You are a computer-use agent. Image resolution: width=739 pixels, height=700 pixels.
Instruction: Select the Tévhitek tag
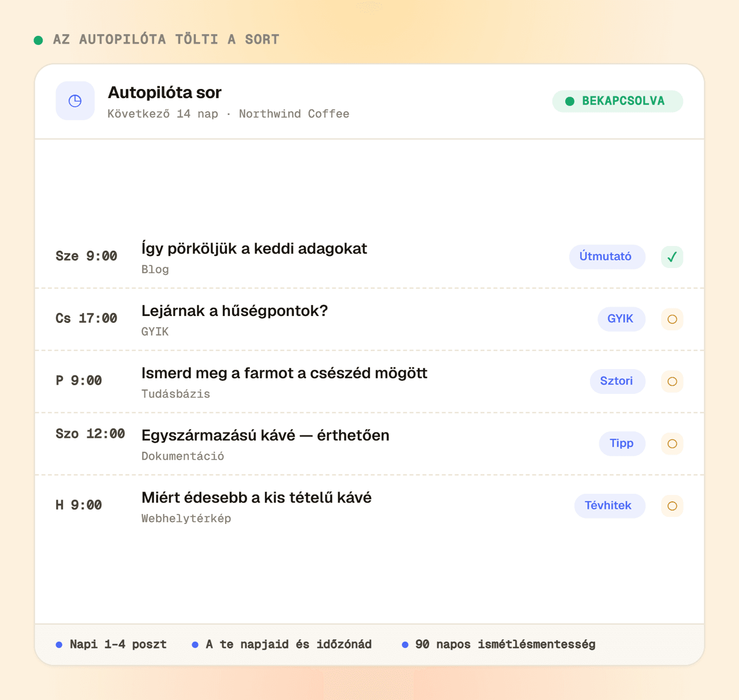point(609,506)
